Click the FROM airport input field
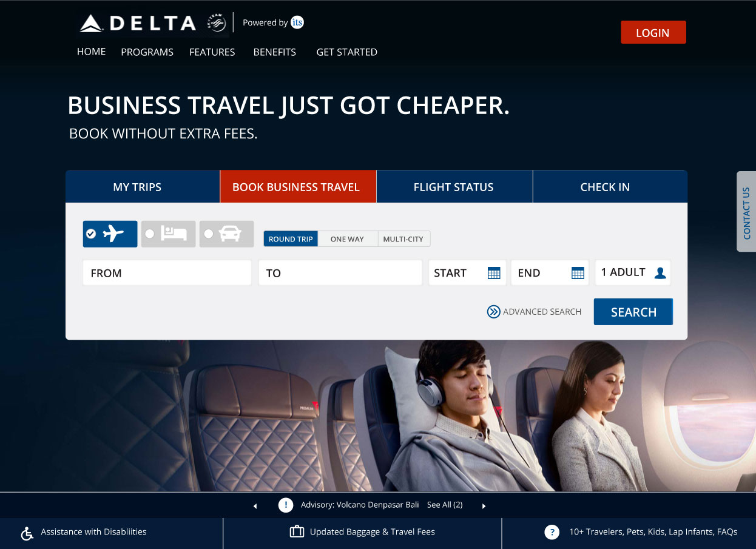The height and width of the screenshot is (549, 756). point(167,273)
